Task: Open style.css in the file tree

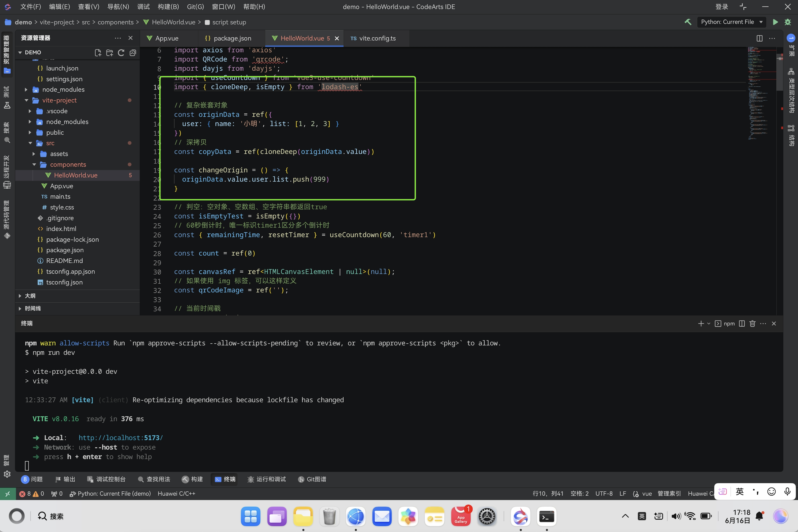Action: point(62,207)
